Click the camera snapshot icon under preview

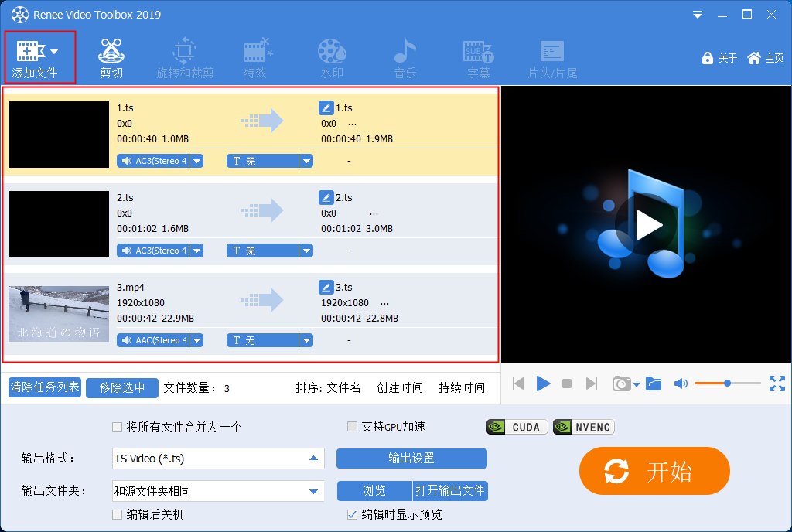pyautogui.click(x=621, y=384)
